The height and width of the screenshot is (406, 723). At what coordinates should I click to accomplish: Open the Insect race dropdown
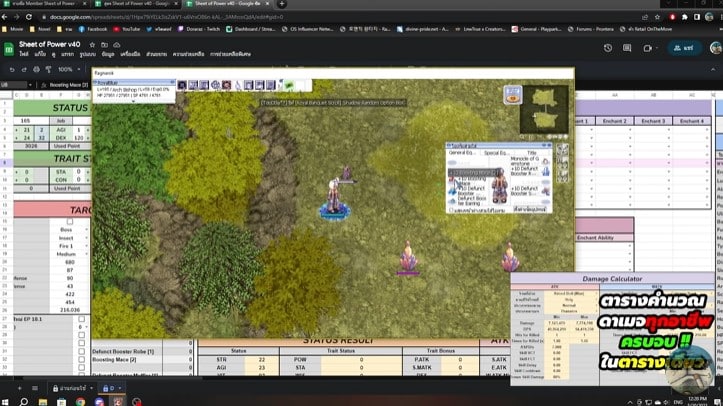coord(87,238)
